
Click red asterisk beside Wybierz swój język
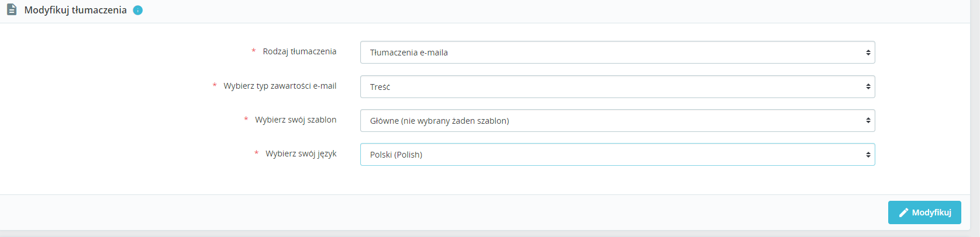(257, 154)
